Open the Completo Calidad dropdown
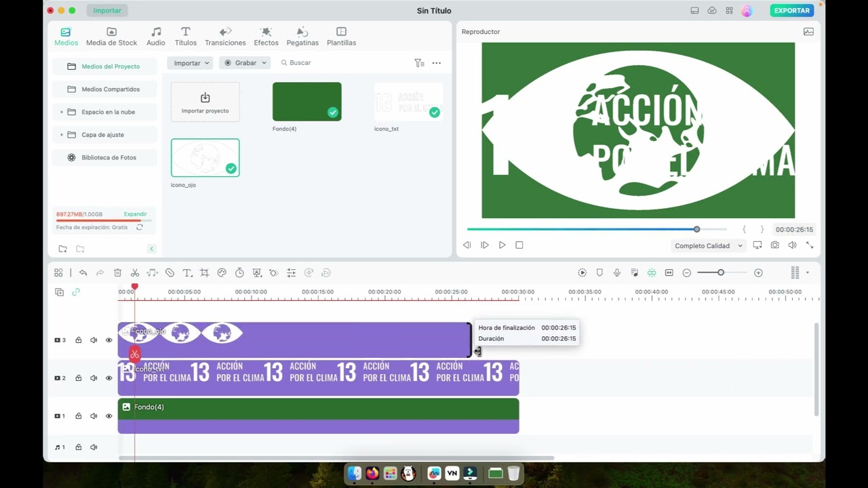This screenshot has height=488, width=868. [708, 245]
